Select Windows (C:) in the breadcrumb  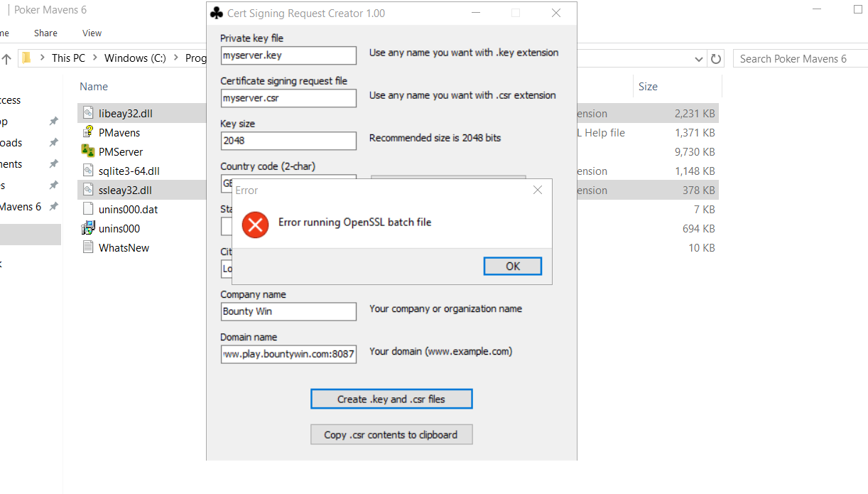(135, 58)
